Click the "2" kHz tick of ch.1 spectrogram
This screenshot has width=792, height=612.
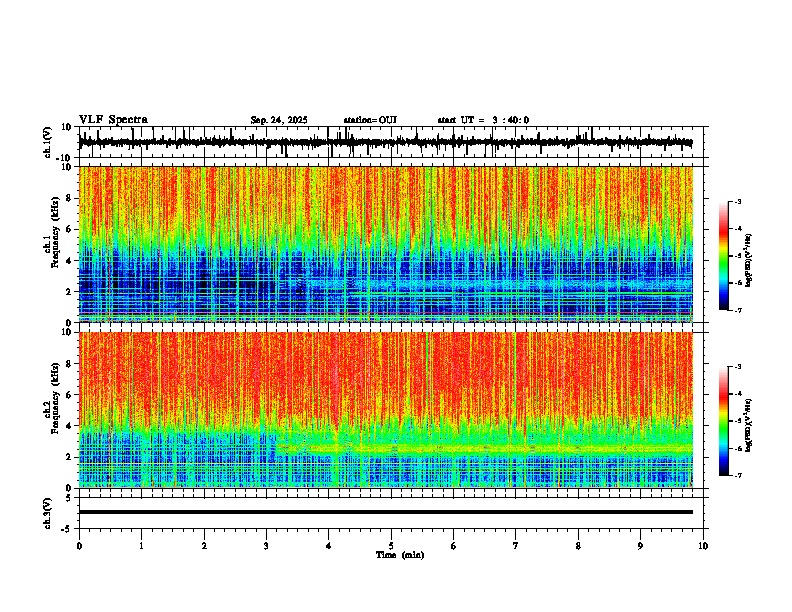click(x=70, y=291)
